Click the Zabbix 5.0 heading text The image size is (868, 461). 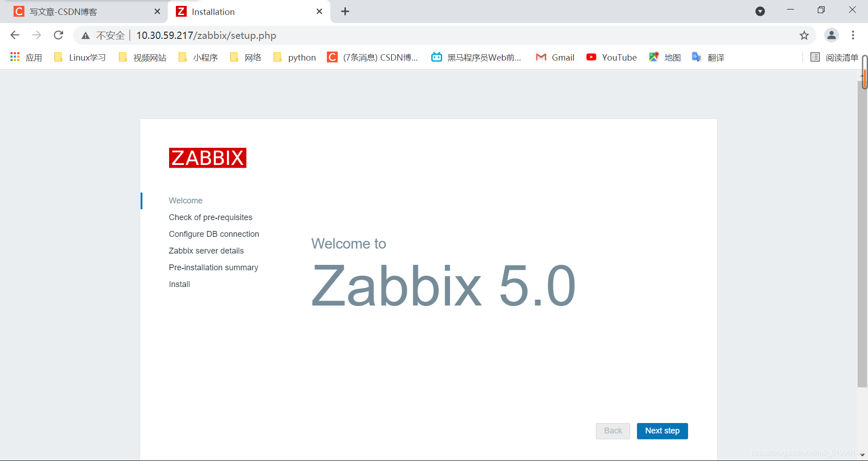click(x=443, y=286)
